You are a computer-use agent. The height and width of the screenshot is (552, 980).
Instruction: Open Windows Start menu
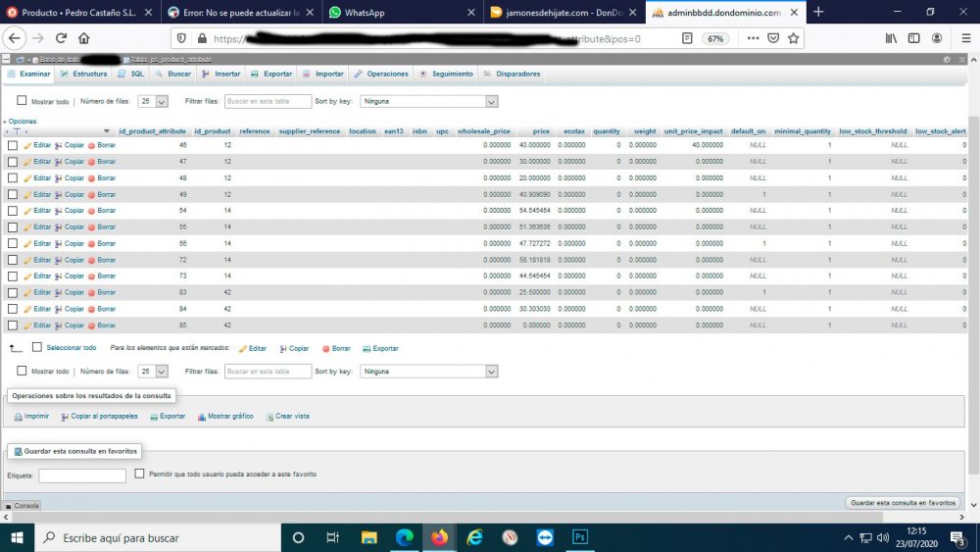tap(17, 537)
